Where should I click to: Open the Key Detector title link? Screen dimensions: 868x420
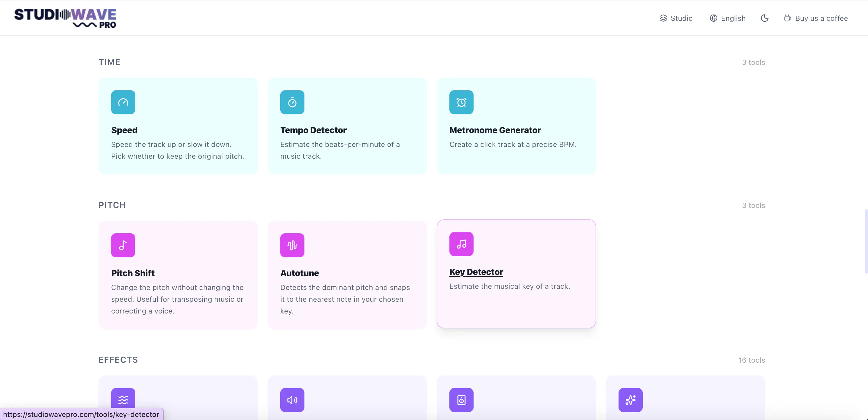tap(476, 272)
